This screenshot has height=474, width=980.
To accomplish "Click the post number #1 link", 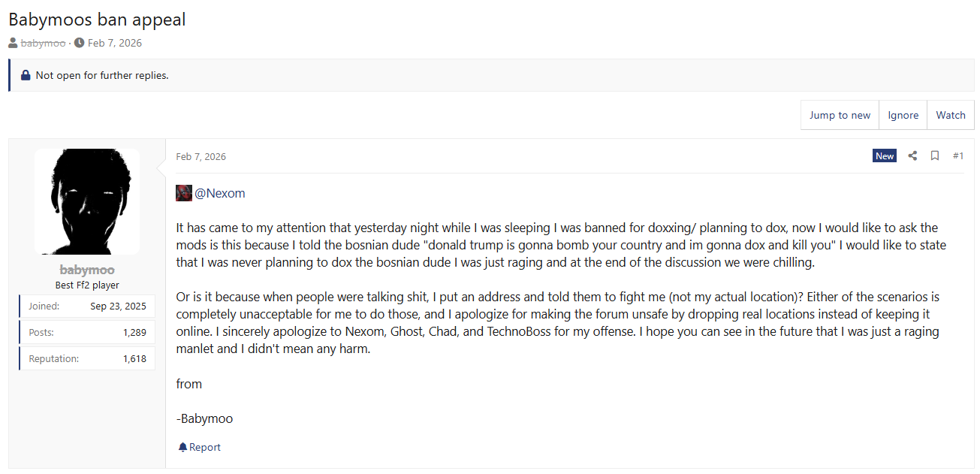I will point(958,156).
